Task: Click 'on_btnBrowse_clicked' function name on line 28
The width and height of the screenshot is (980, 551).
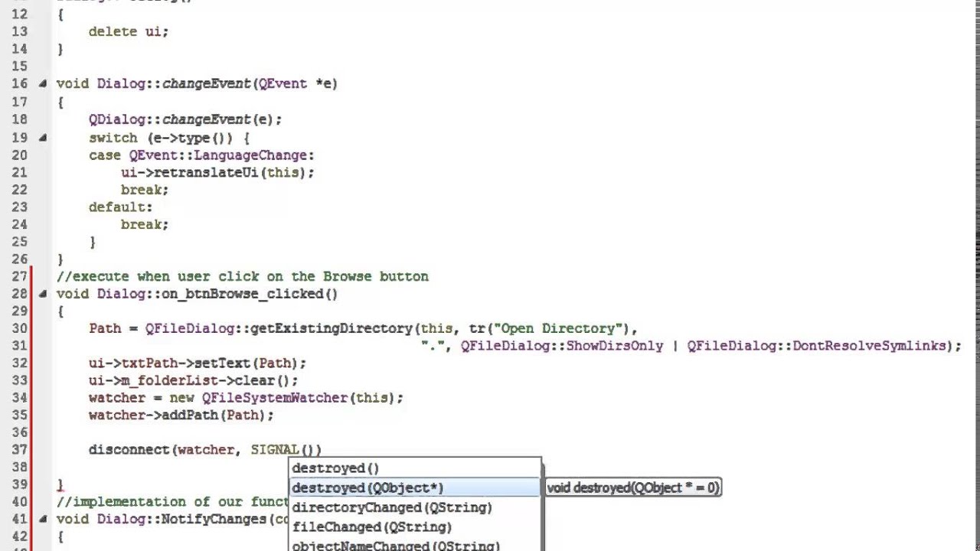Action: tap(243, 294)
